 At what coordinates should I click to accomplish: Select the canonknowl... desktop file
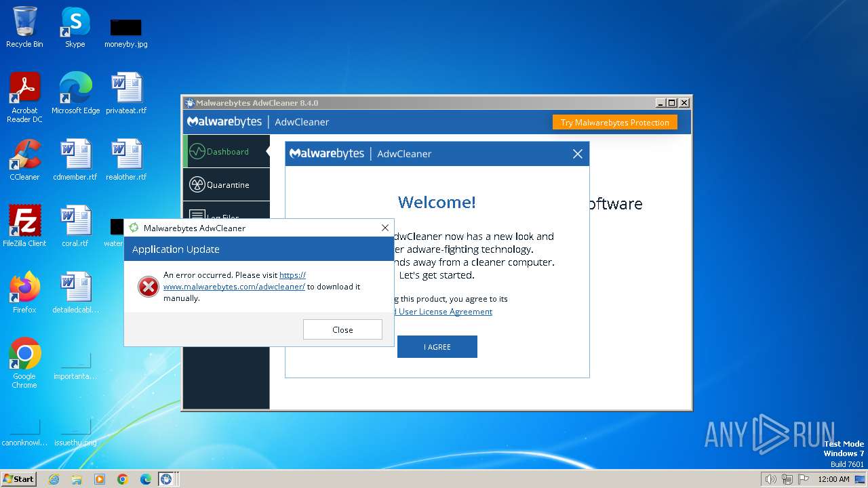(x=24, y=434)
